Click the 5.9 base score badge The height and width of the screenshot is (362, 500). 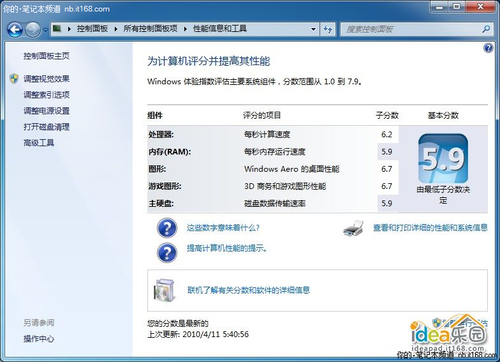pos(443,158)
